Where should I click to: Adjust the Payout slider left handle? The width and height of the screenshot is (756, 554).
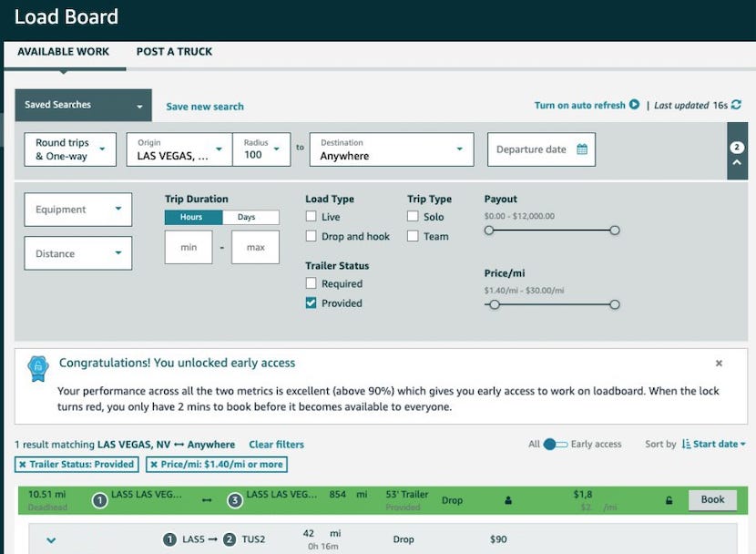[489, 231]
